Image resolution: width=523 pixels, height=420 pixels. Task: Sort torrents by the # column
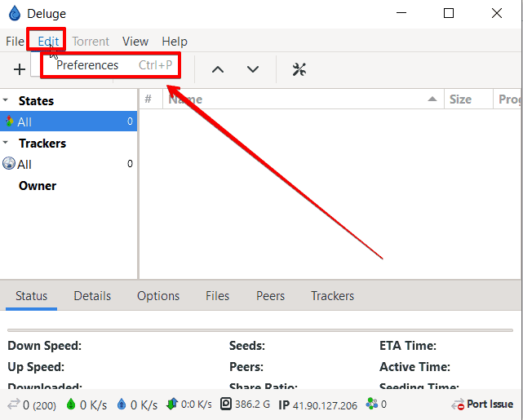(x=151, y=99)
